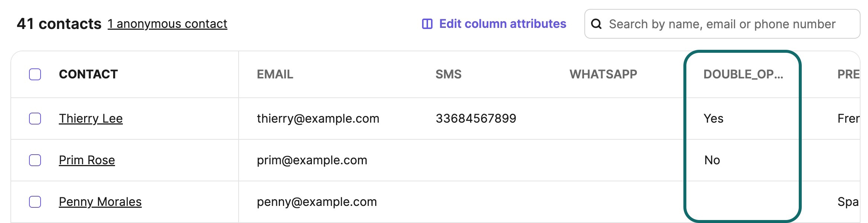The width and height of the screenshot is (868, 223).
Task: Click the CONTACT column header
Action: (x=88, y=74)
